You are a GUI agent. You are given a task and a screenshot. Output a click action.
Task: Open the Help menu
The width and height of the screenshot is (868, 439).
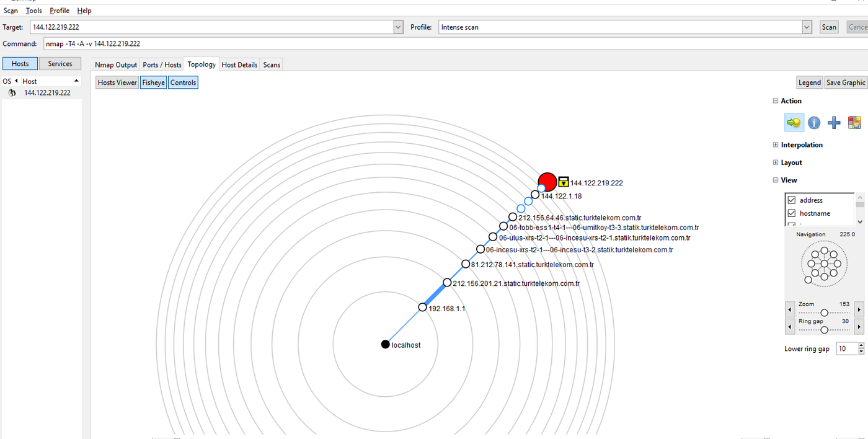84,11
